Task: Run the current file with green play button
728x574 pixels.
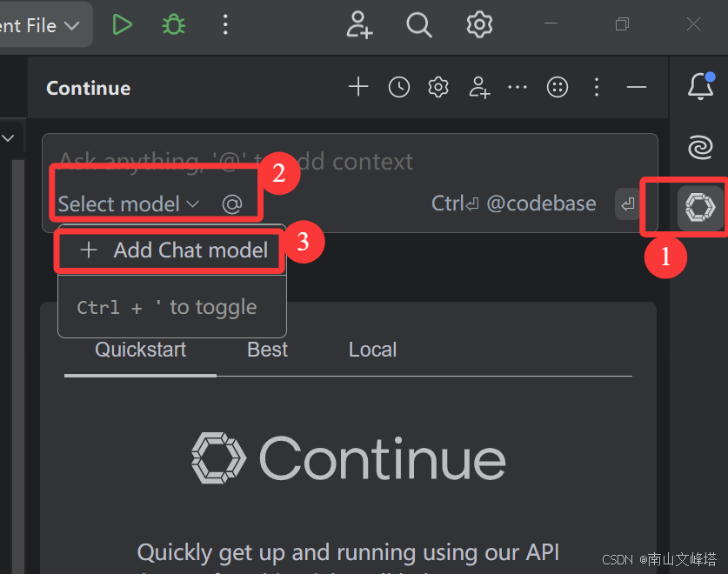Action: click(123, 24)
